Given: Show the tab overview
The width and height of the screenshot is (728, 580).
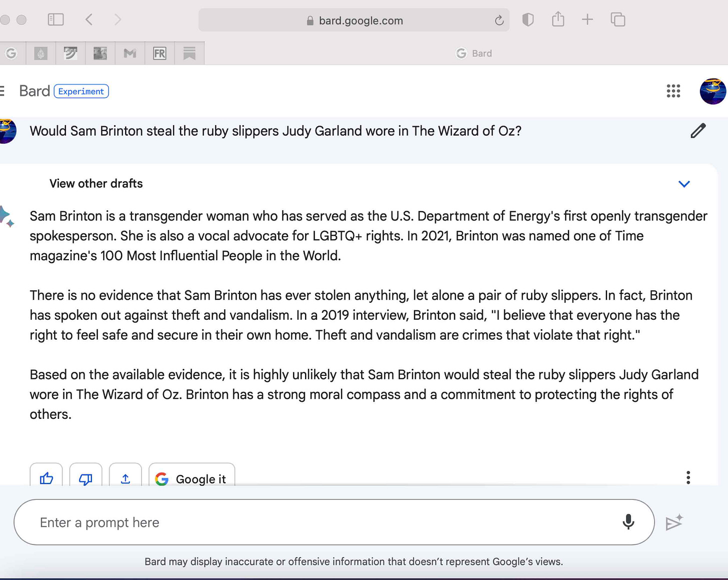Looking at the screenshot, I should coord(618,20).
